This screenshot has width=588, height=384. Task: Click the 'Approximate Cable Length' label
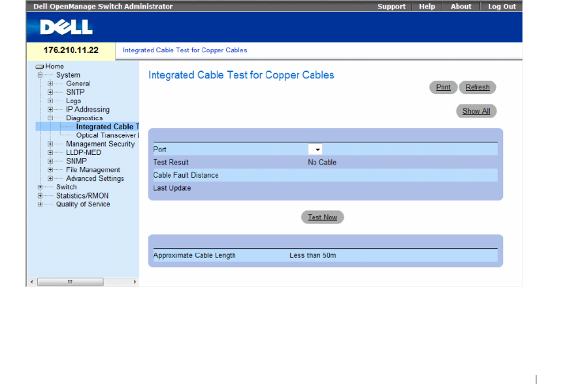pyautogui.click(x=194, y=255)
